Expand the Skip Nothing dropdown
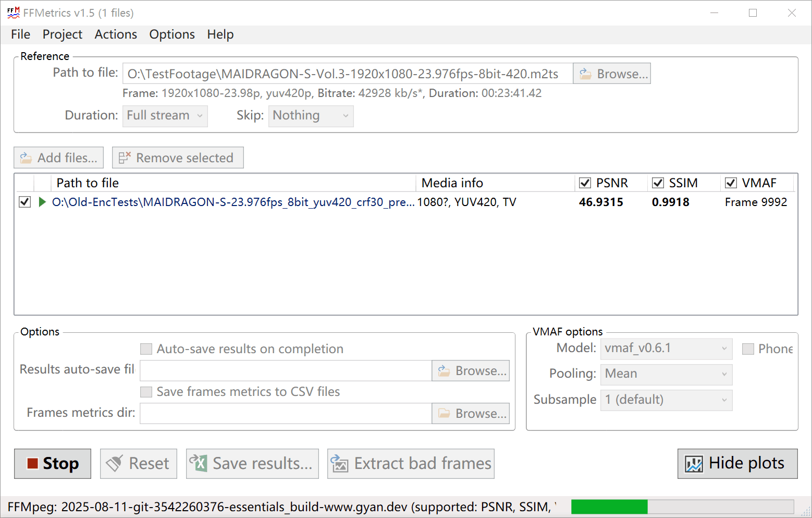This screenshot has height=518, width=812. click(x=311, y=116)
